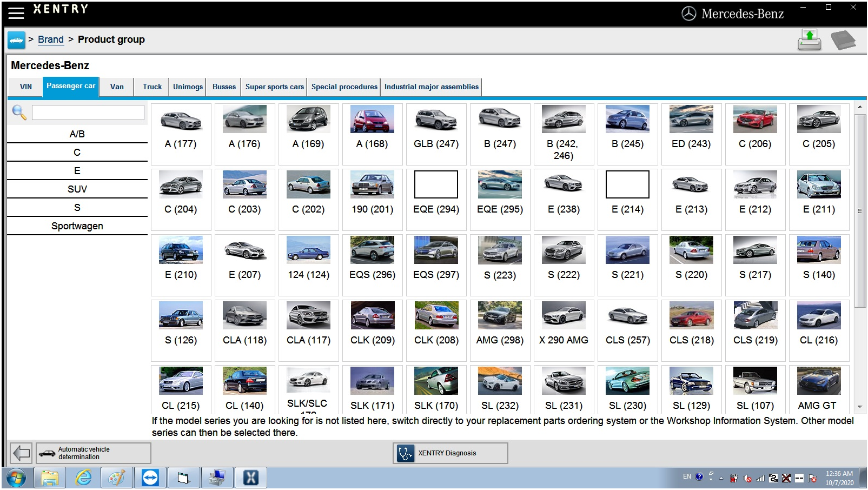Choose the CLS (257) model

pos(627,330)
